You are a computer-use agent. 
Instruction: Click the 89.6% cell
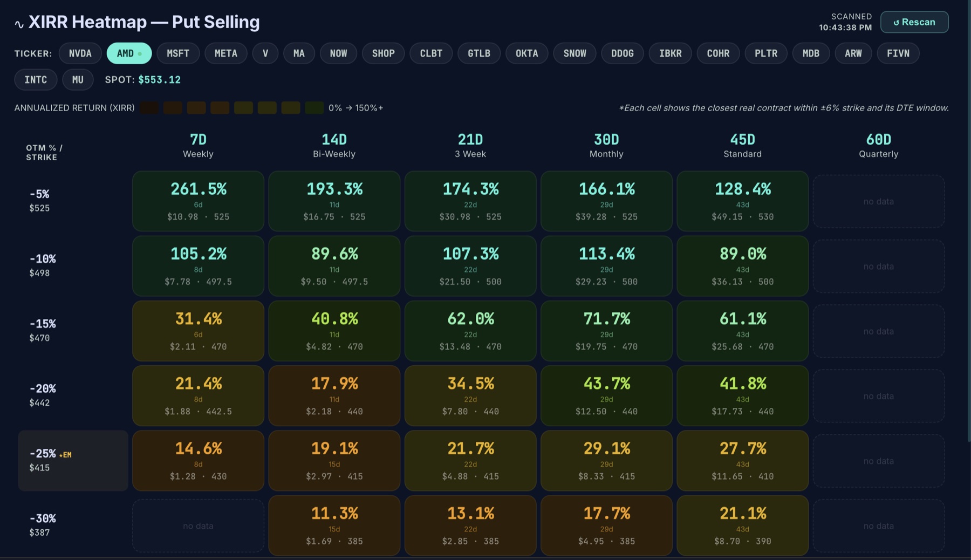[334, 266]
